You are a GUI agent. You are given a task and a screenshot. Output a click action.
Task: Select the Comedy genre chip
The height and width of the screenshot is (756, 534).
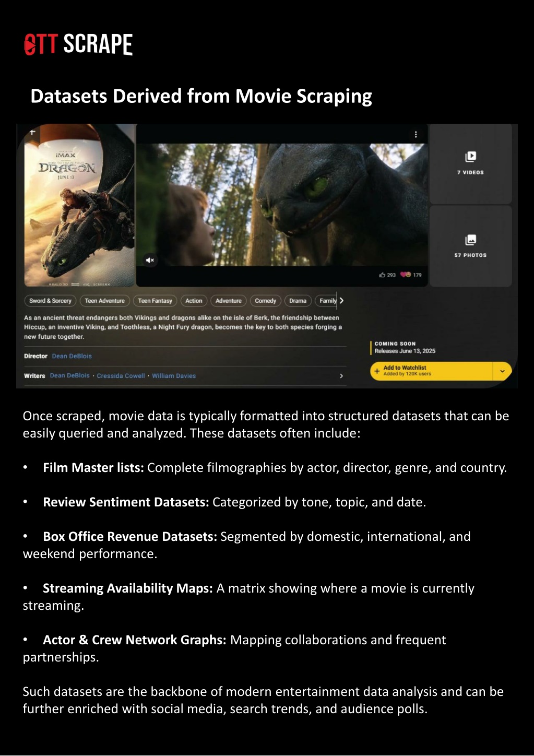(265, 301)
